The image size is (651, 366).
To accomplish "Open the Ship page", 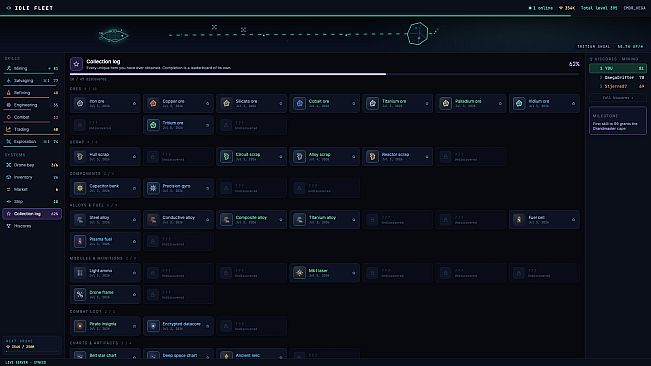I will (x=32, y=201).
